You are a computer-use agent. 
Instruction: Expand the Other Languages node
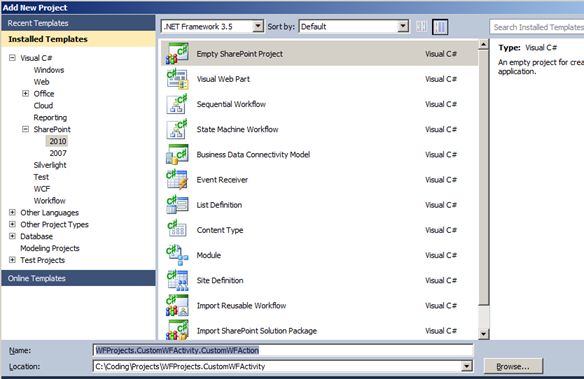pos(12,212)
